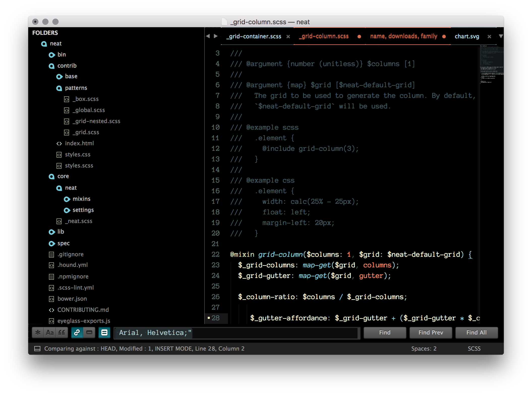Open the panel switcher icon in status bar
532x395 pixels.
coord(37,348)
